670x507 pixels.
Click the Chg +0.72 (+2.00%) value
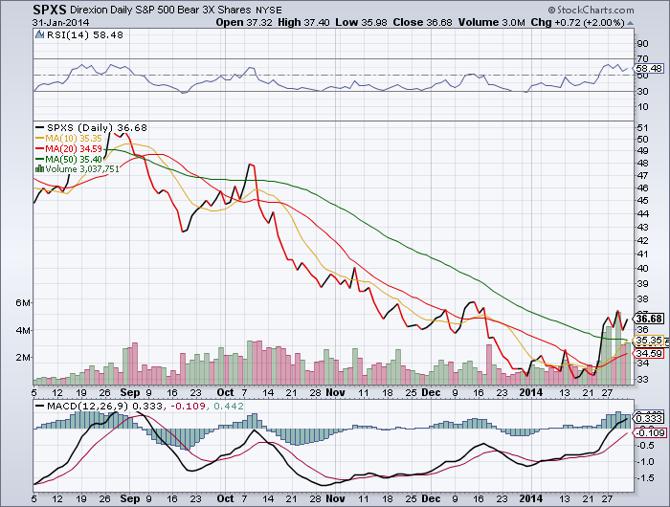pos(578,22)
